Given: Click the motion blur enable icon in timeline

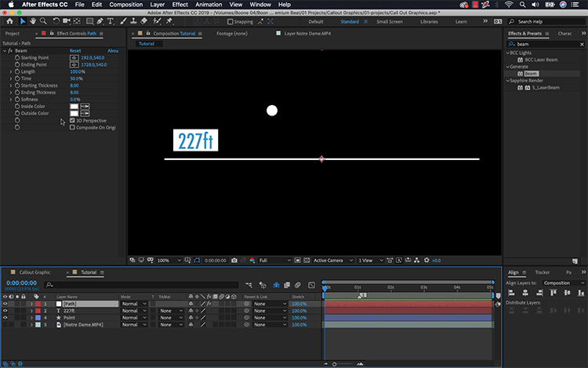Looking at the screenshot, I should 298,285.
